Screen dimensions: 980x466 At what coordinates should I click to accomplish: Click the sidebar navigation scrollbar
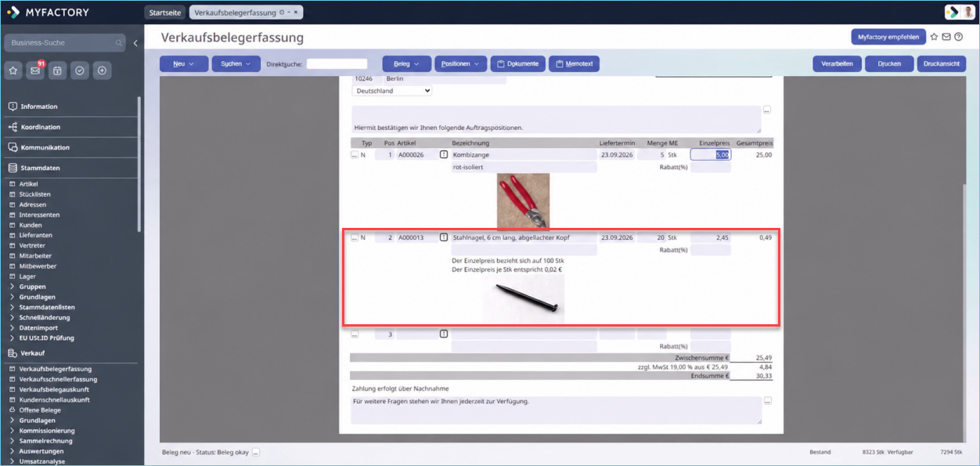click(139, 164)
